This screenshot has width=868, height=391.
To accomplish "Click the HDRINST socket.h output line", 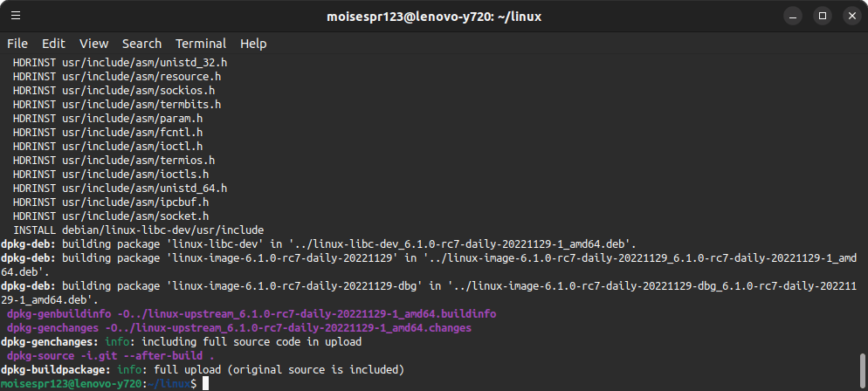I will (111, 216).
